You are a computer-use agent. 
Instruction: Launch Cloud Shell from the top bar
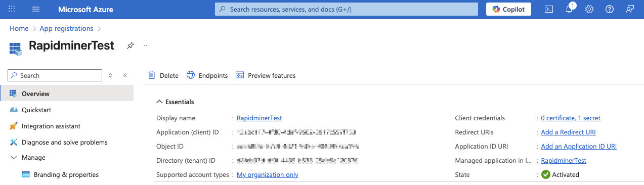tap(548, 10)
